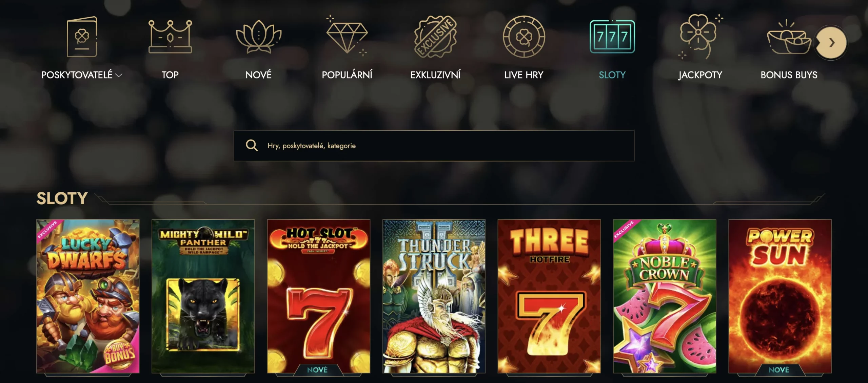Click the lotus flower icon for Nové
This screenshot has width=868, height=383.
[259, 37]
